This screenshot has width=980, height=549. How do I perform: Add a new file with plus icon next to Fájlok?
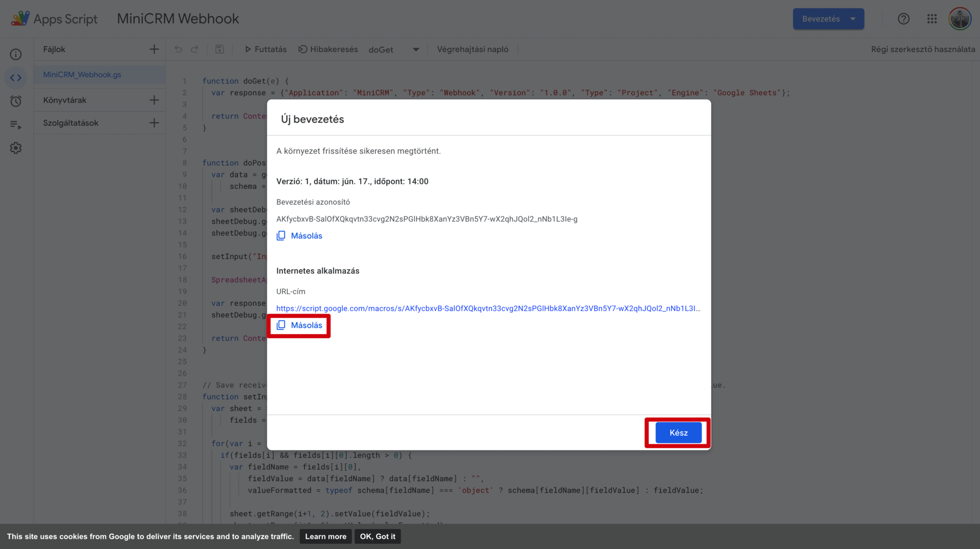[x=154, y=49]
